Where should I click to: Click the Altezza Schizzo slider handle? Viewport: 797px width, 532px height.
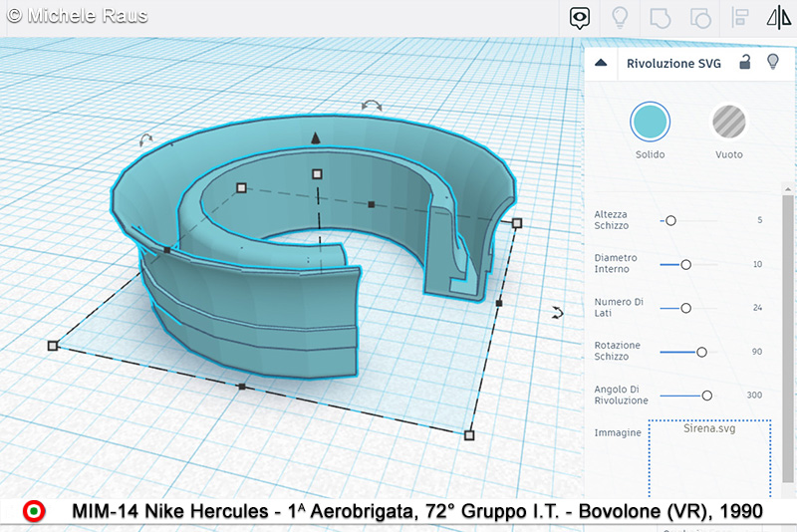[x=670, y=220]
